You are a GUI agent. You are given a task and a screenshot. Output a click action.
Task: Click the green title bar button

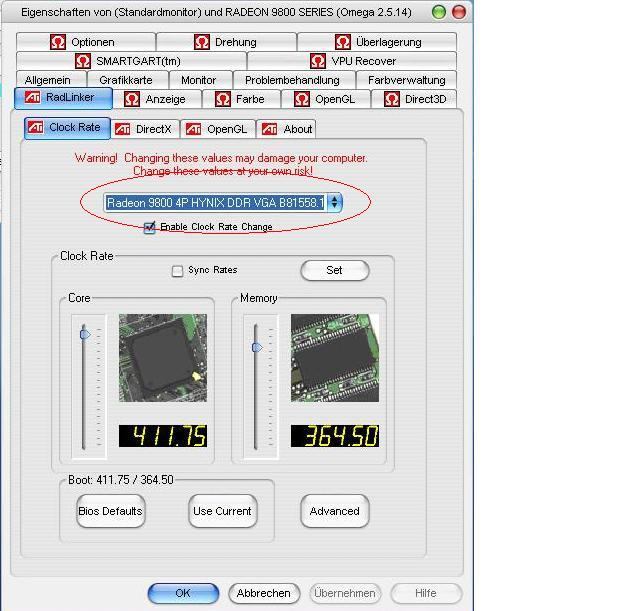[x=439, y=12]
